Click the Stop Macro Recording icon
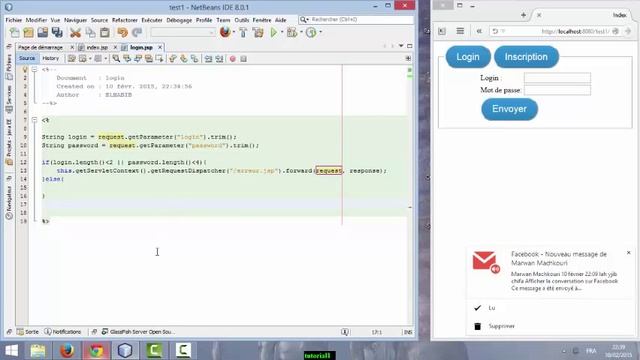The image size is (640, 360). [x=244, y=59]
